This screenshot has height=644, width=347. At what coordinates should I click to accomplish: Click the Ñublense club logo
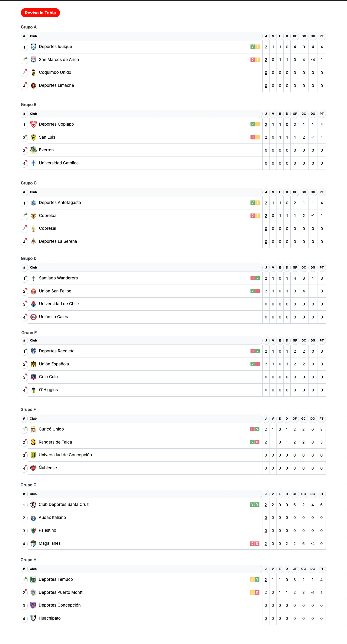point(33,468)
